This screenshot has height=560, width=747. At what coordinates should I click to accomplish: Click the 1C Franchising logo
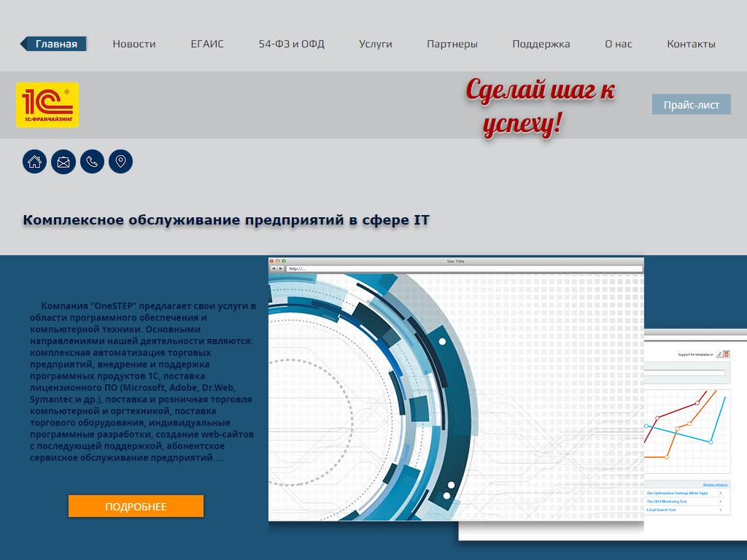pyautogui.click(x=47, y=105)
